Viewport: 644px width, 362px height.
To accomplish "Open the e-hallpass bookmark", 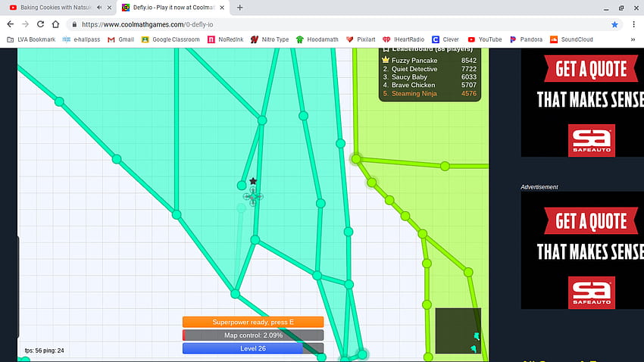I will click(81, 39).
